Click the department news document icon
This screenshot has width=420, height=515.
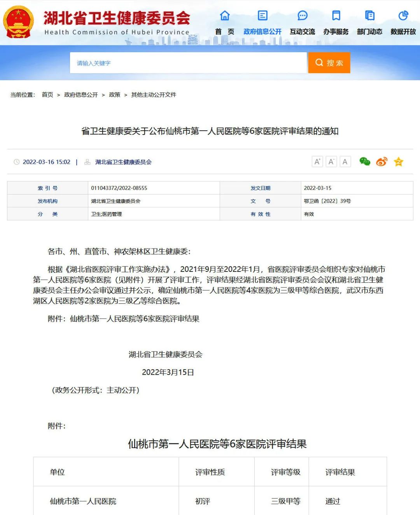tap(369, 16)
